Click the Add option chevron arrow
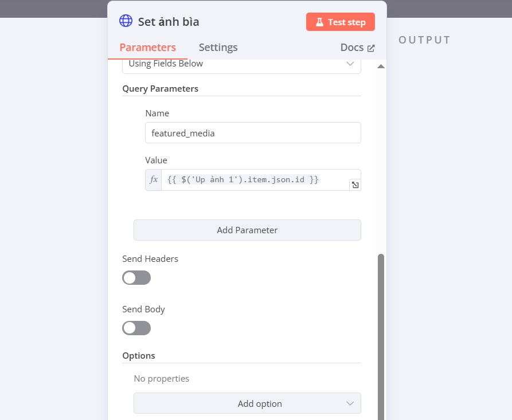Screen dimensions: 512x420 click(x=350, y=403)
